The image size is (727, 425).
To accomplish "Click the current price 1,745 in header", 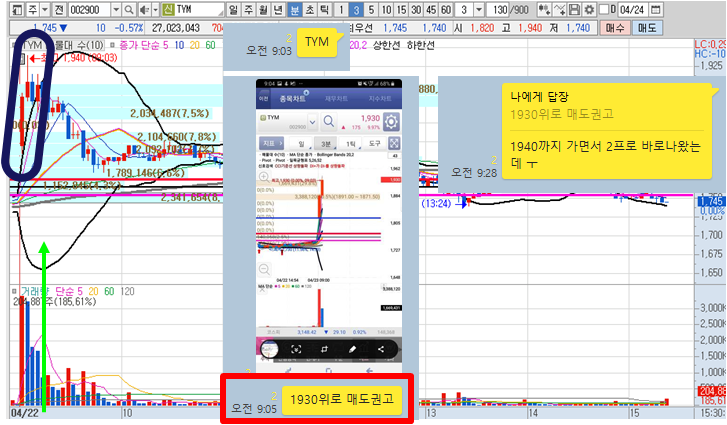I will coord(45,28).
